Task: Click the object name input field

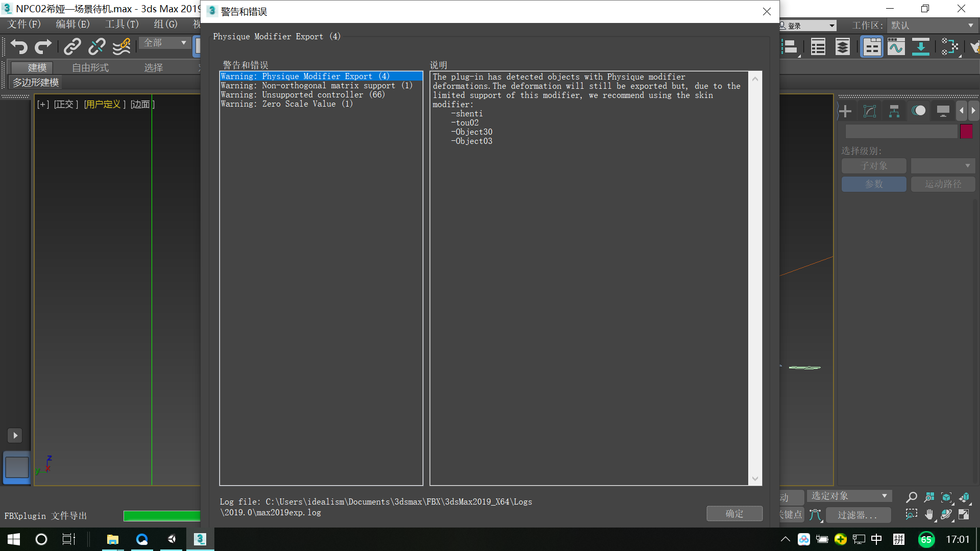Action: [901, 132]
